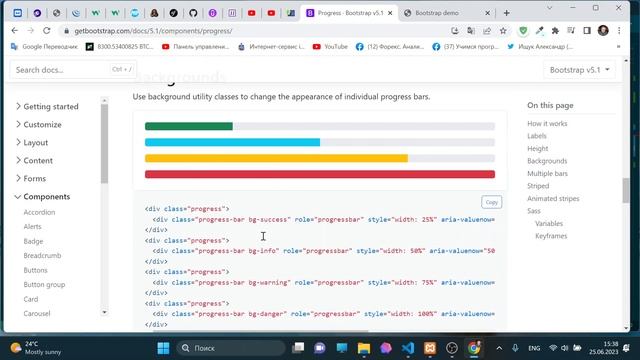640x360 pixels.
Task: Reload the page with refresh icon
Action: pyautogui.click(x=47, y=31)
